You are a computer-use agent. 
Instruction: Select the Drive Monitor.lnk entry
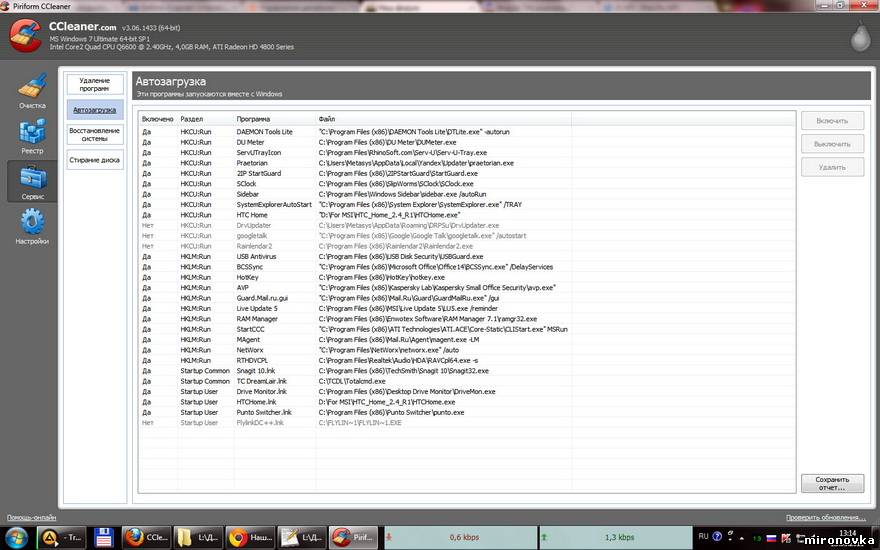(x=466, y=391)
